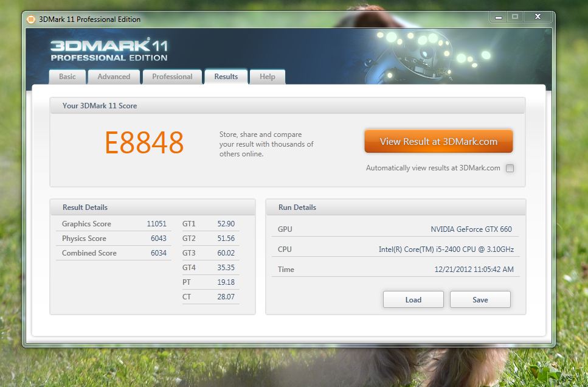Screen dimensions: 588x387
Task: Go to the Help tab
Action: (x=268, y=77)
